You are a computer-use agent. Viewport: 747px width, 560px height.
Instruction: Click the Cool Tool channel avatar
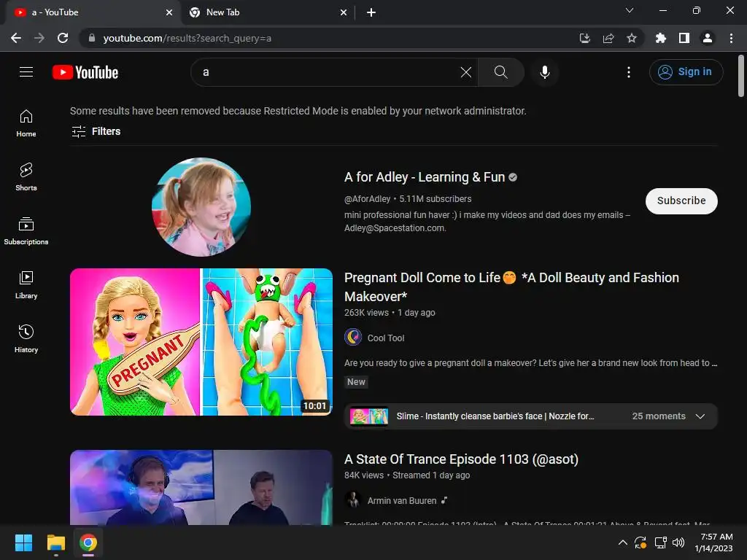tap(353, 337)
